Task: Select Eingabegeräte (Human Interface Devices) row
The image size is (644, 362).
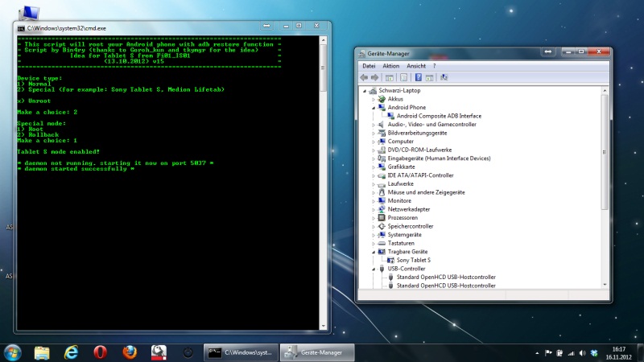Action: (x=439, y=158)
